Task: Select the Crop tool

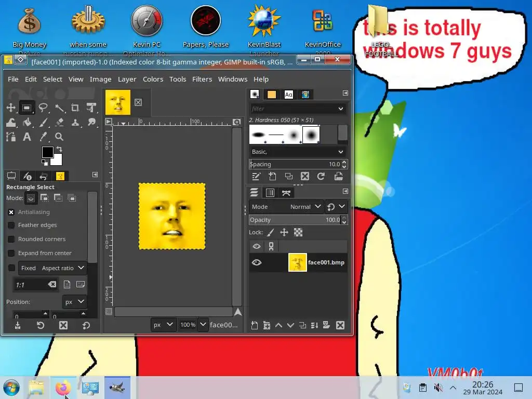Action: (75, 108)
